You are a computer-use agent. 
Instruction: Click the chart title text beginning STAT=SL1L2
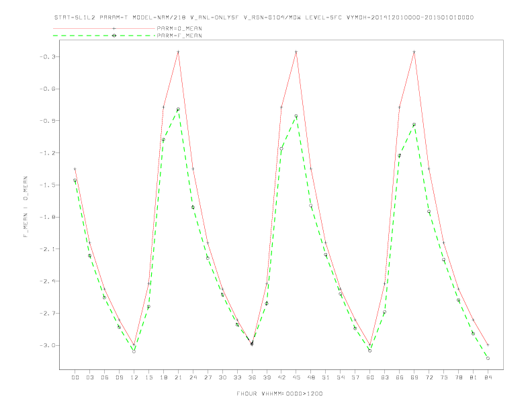[x=263, y=17]
